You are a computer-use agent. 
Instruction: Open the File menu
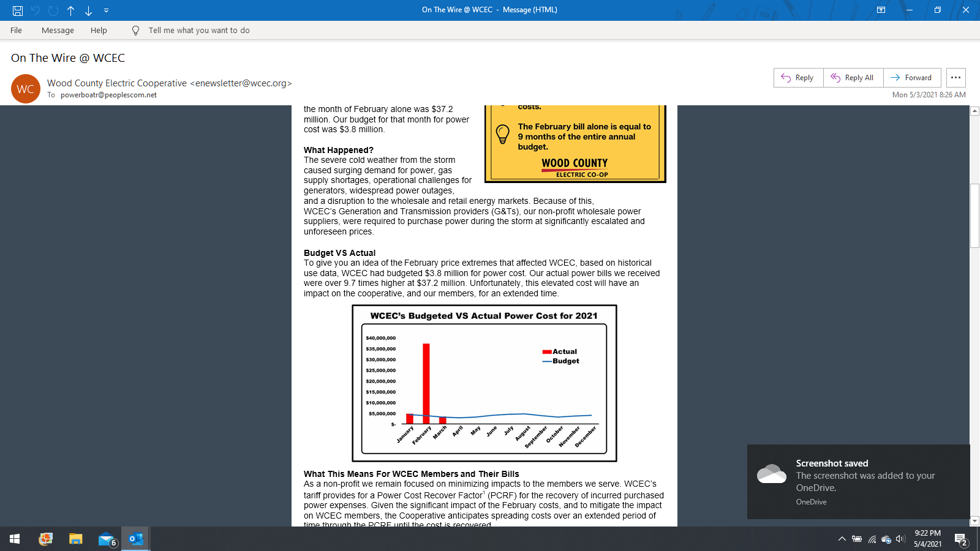click(x=16, y=30)
